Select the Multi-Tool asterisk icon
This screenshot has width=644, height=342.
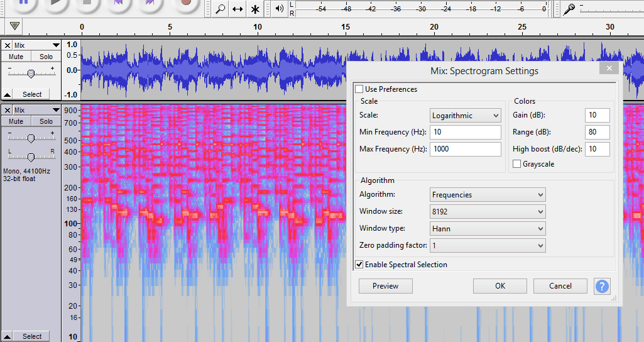click(255, 9)
